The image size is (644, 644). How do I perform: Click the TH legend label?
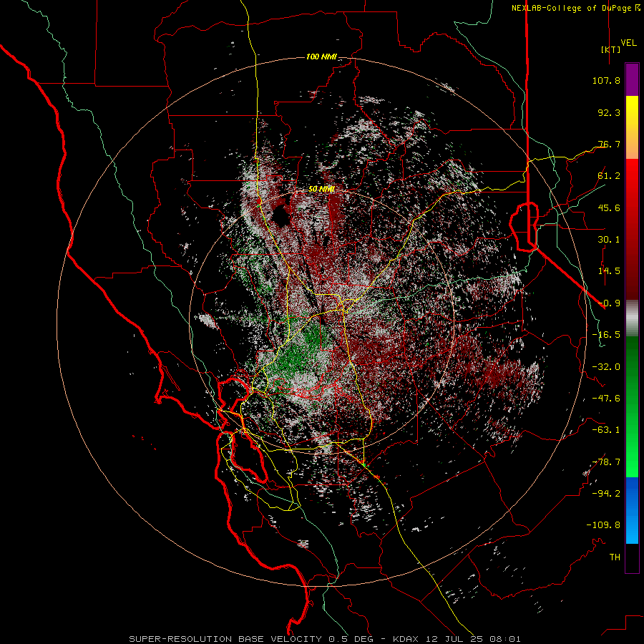click(615, 557)
